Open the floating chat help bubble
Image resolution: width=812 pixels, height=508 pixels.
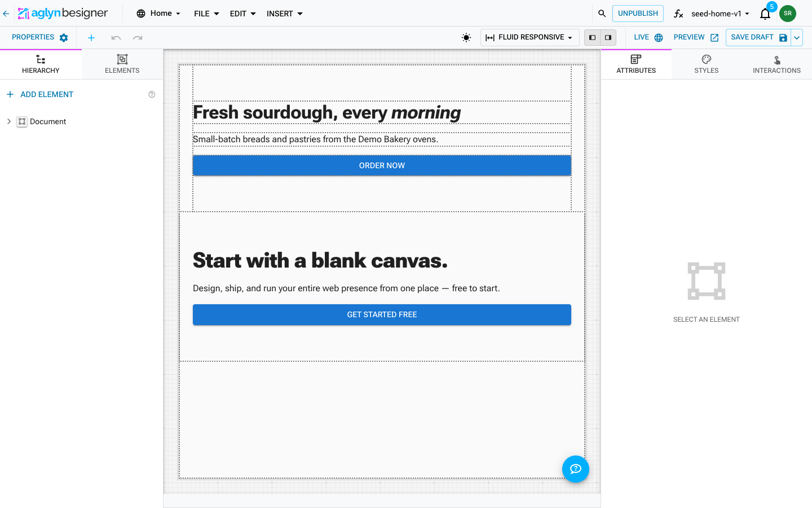tap(576, 469)
